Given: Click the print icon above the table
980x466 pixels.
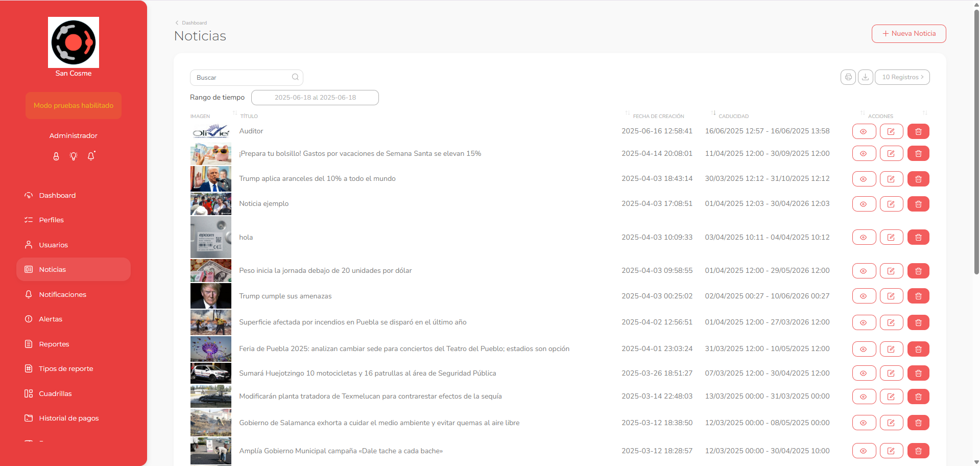Looking at the screenshot, I should (x=848, y=77).
